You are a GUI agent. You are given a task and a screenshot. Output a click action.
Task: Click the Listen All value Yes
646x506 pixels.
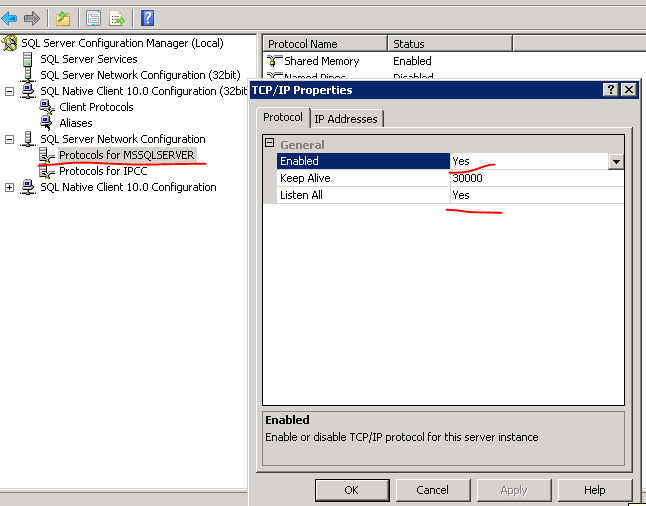(x=461, y=195)
